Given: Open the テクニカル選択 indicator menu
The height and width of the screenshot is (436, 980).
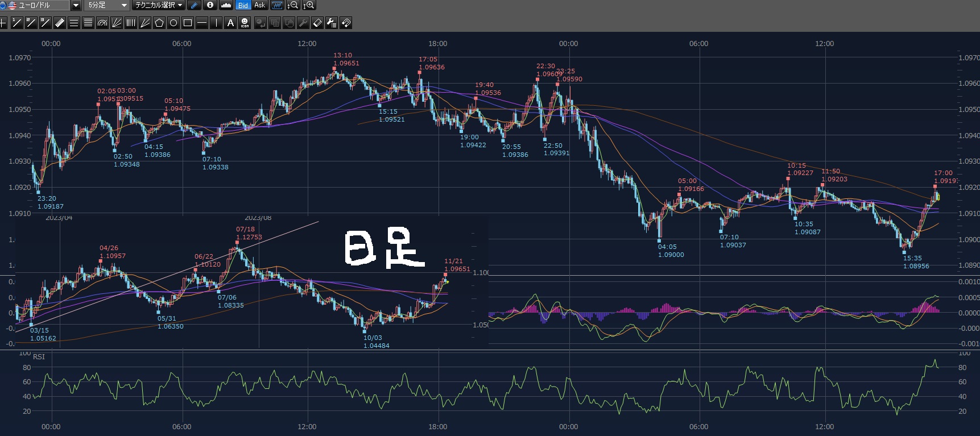Looking at the screenshot, I should click(x=159, y=5).
